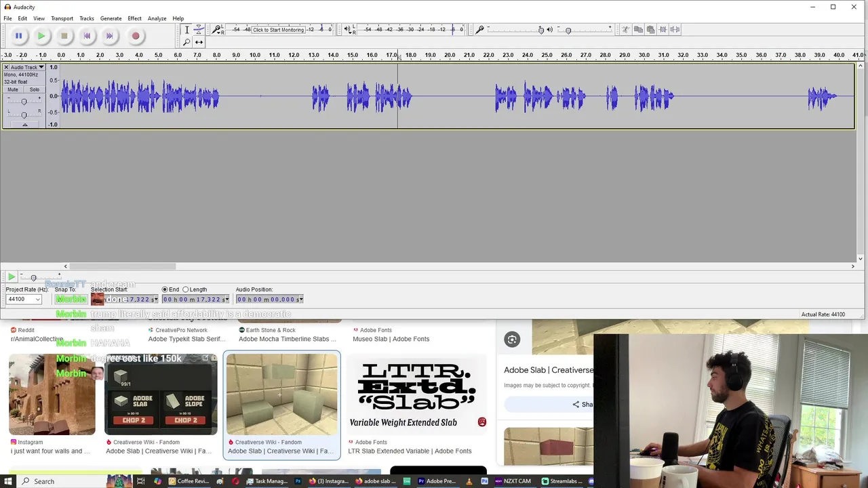
Task: Click the horizontal scrollbar thumb in Audacity
Action: pyautogui.click(x=123, y=266)
